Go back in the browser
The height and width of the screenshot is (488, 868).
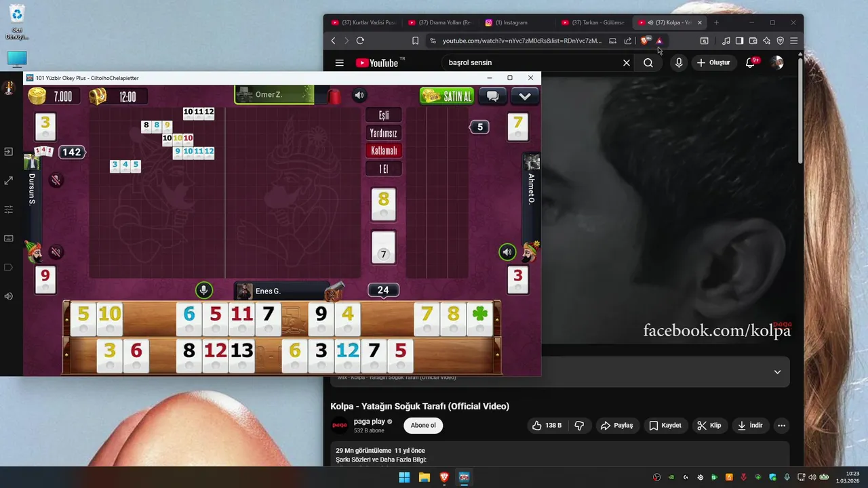[333, 41]
